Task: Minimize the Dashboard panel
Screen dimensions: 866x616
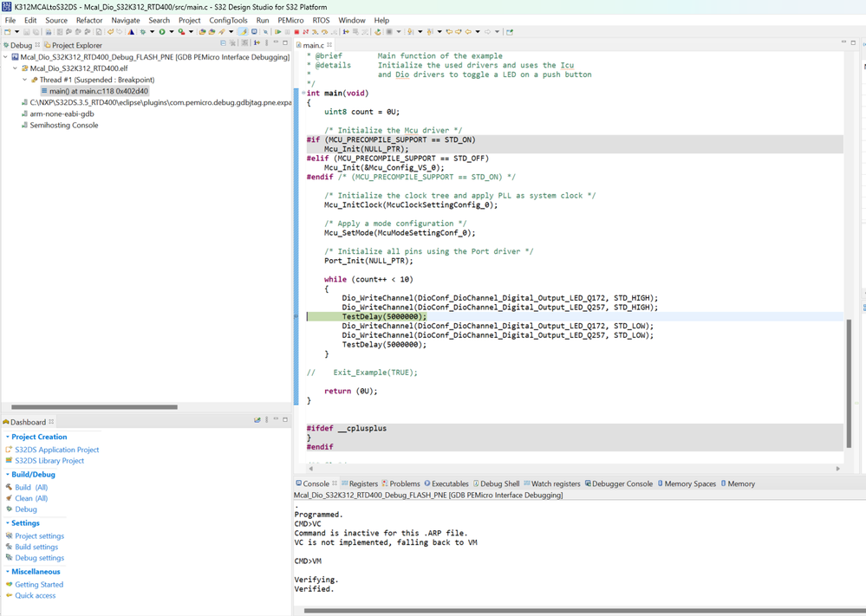Action: pos(276,419)
